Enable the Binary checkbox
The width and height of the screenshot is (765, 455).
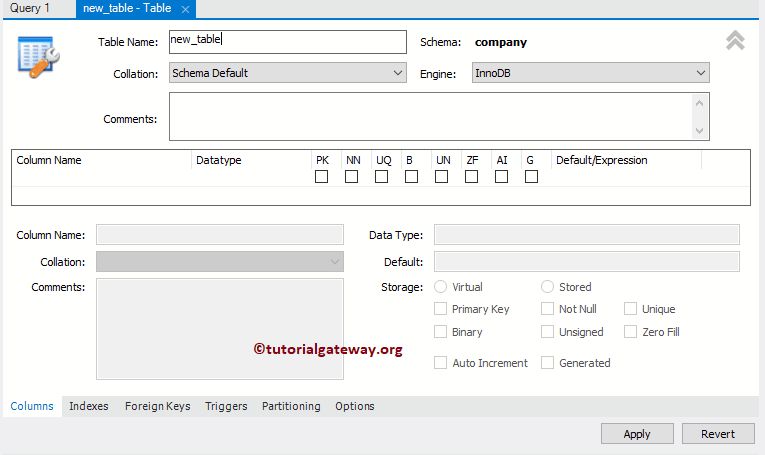(x=441, y=332)
